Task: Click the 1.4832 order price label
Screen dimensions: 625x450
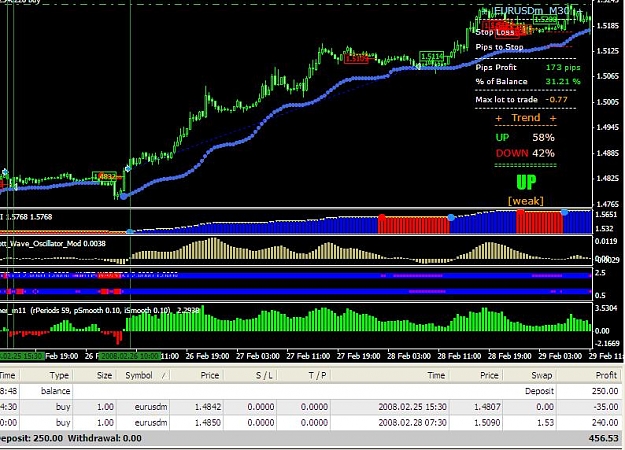Action: tap(105, 176)
